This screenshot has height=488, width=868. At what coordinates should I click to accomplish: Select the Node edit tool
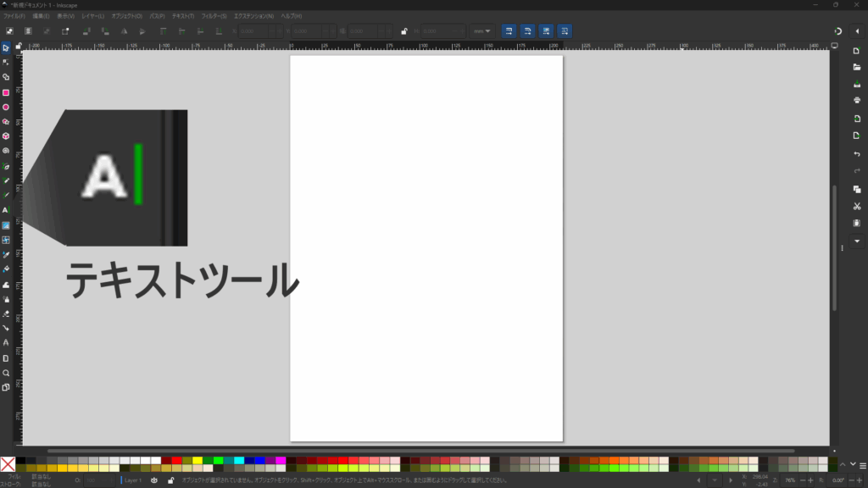coord(6,62)
